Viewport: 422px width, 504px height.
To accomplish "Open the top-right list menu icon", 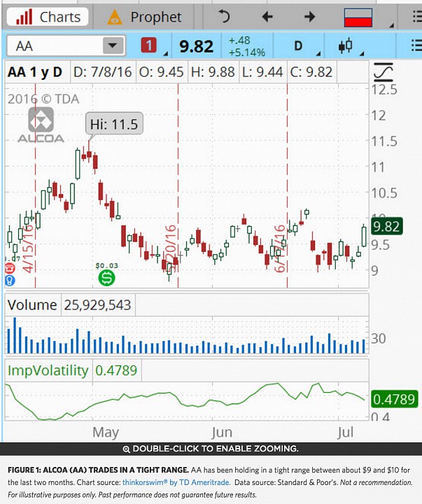I will [x=417, y=16].
